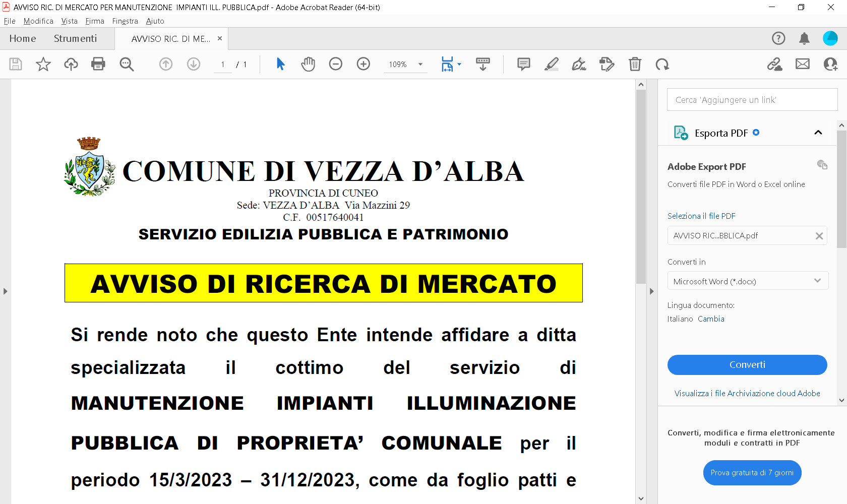Image resolution: width=847 pixels, height=504 pixels.
Task: Add a sticky note comment
Action: click(524, 64)
